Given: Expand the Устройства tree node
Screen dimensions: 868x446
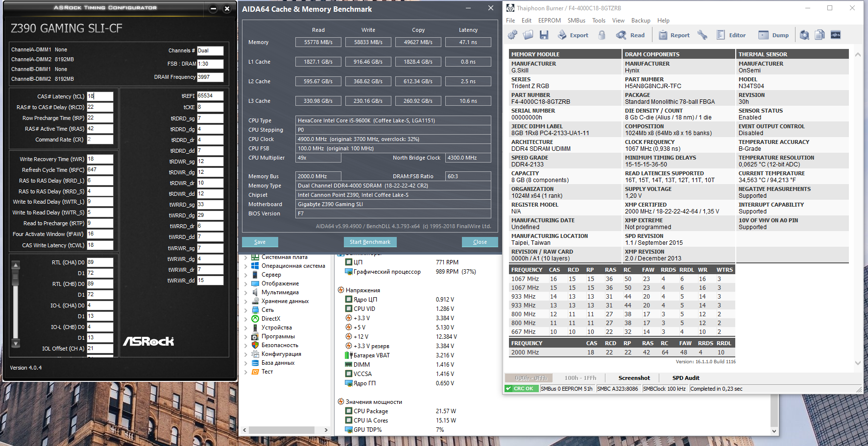Looking at the screenshot, I should (x=245, y=328).
